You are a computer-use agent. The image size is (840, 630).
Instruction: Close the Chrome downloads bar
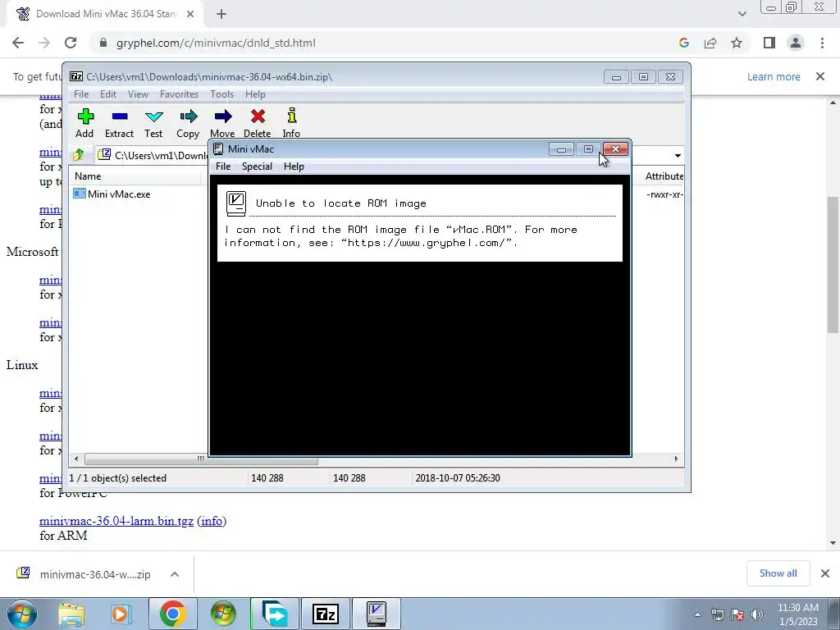pyautogui.click(x=825, y=573)
